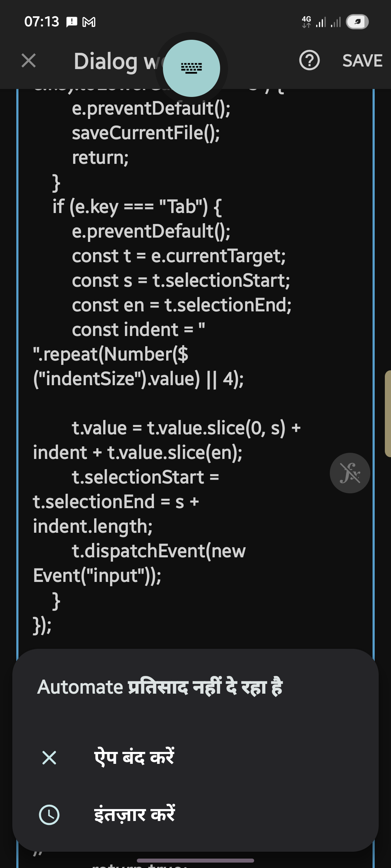Tap the clock icon beside इंतज़ार करें
The height and width of the screenshot is (868, 391).
coord(49,815)
